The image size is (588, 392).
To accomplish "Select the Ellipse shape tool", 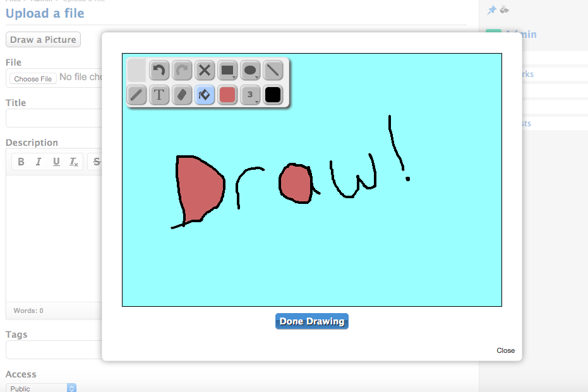I will click(250, 70).
